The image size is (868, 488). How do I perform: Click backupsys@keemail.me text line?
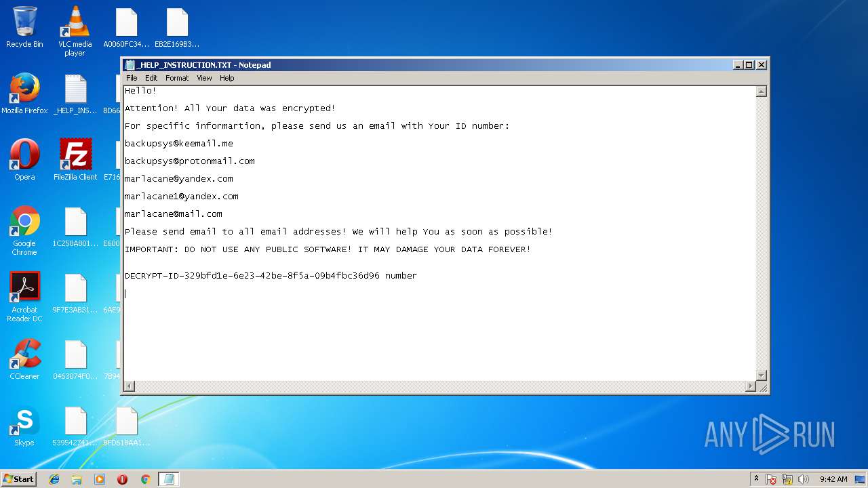point(179,144)
